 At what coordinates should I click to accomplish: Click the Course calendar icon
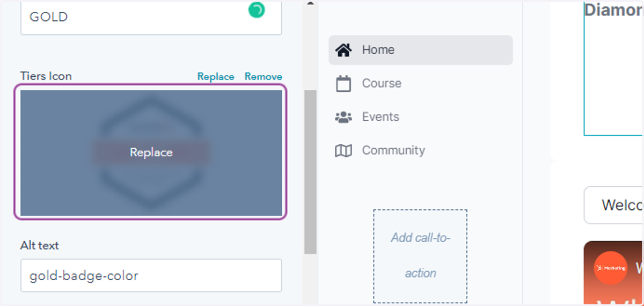click(x=343, y=84)
